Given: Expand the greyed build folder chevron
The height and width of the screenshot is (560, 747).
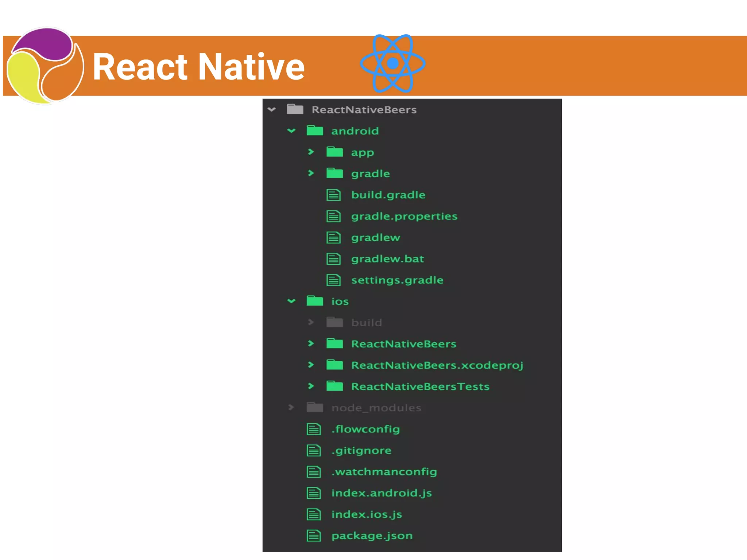Looking at the screenshot, I should pos(311,322).
